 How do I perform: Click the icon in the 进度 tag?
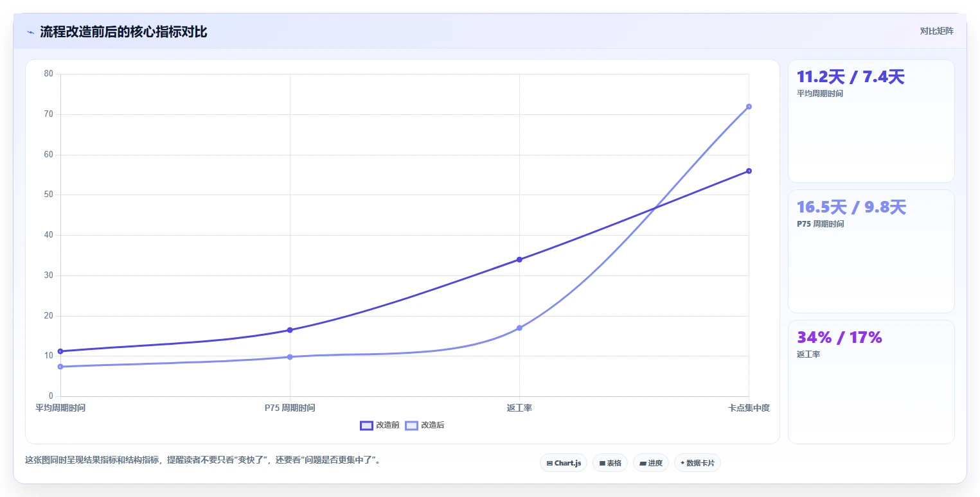(x=643, y=463)
